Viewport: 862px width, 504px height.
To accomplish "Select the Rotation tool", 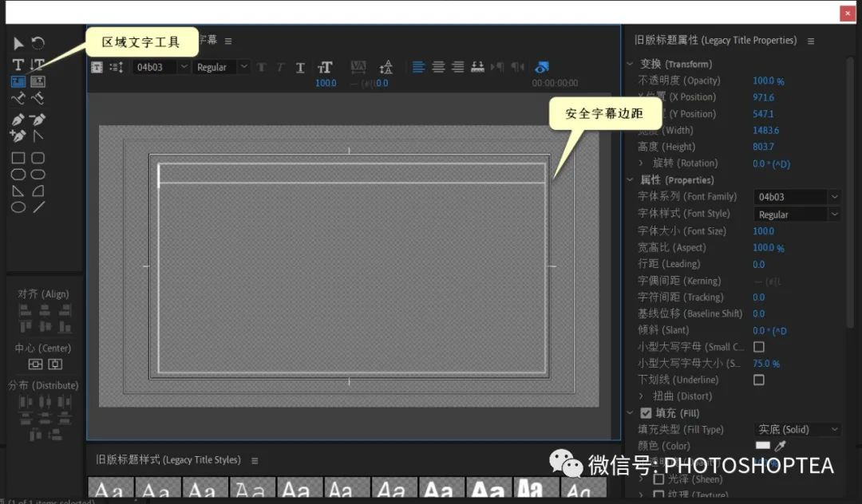I will [x=38, y=43].
